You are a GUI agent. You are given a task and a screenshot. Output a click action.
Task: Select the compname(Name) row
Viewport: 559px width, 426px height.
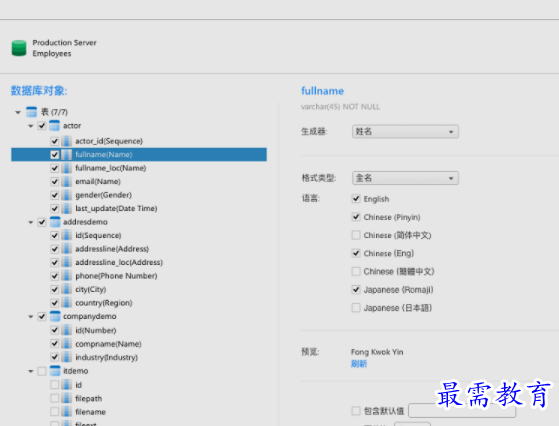pyautogui.click(x=139, y=344)
